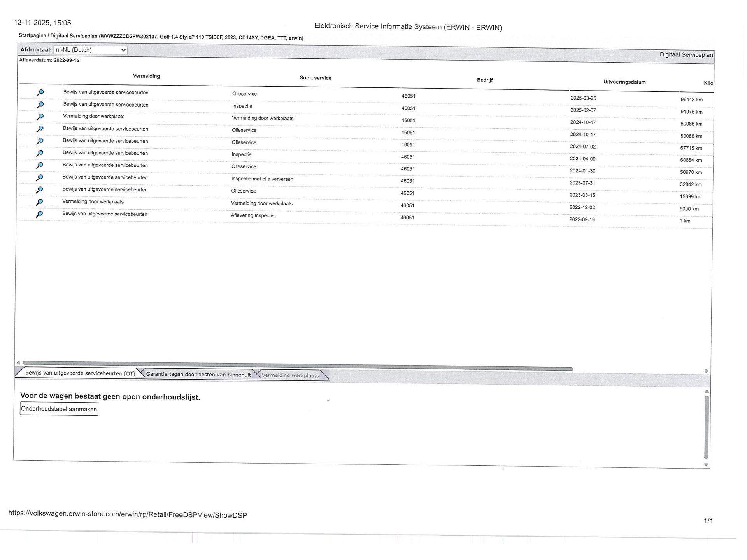Image resolution: width=747 pixels, height=560 pixels.
Task: Click Soort service column header
Action: pyautogui.click(x=315, y=78)
